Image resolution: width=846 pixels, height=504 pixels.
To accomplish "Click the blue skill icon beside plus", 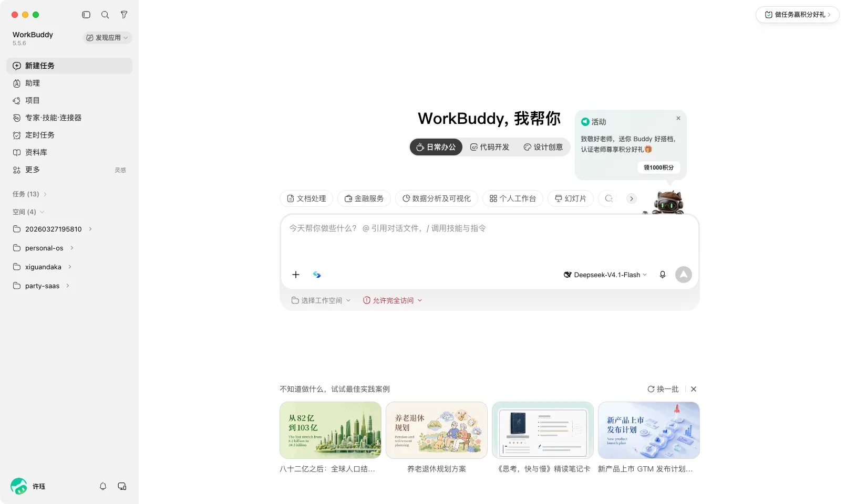I will pos(317,275).
